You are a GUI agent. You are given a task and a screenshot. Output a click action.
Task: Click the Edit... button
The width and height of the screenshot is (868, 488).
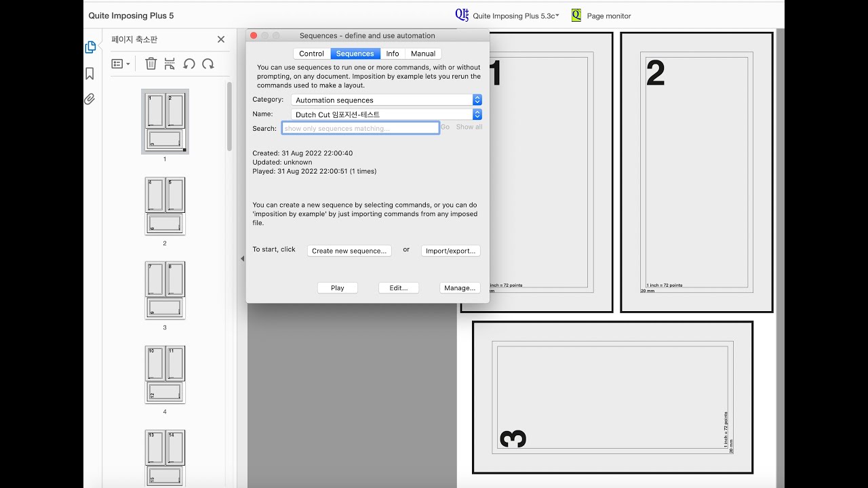399,288
